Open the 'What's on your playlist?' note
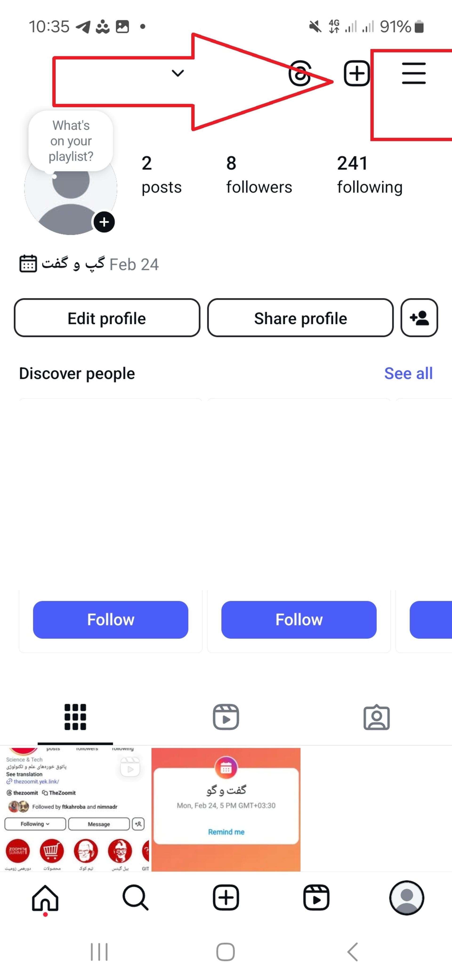Viewport: 452px width, 980px height. (71, 141)
